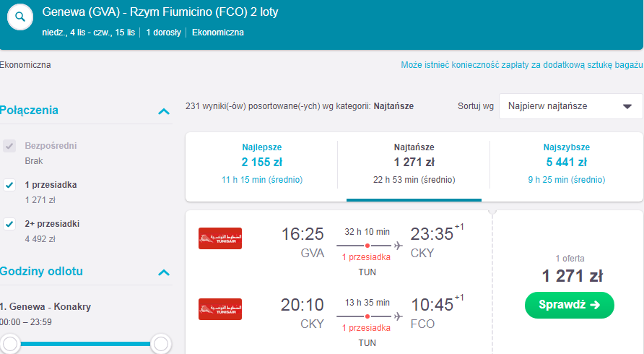Click the plane icon on 32 h 10 min leg

pyautogui.click(x=398, y=246)
